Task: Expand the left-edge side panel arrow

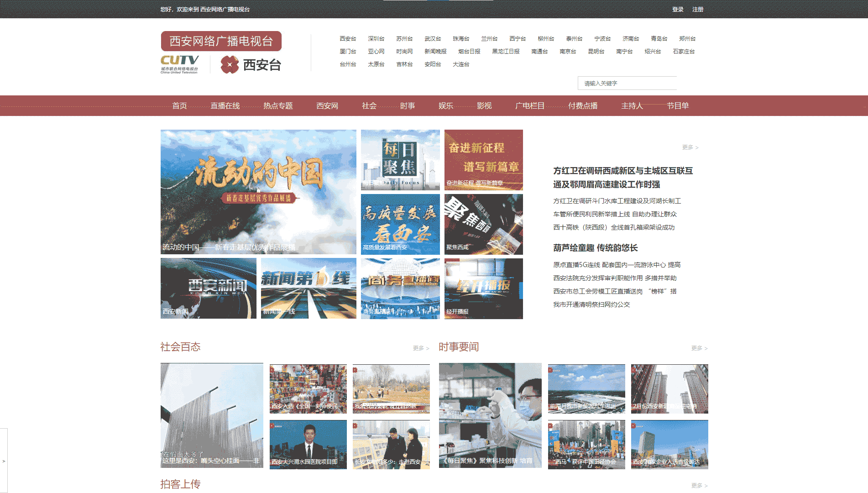Action: pyautogui.click(x=4, y=461)
